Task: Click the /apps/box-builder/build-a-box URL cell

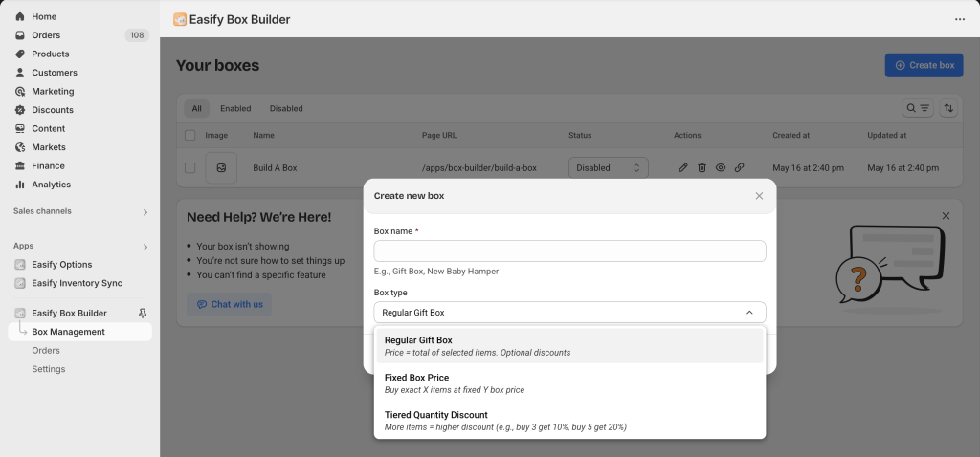Action: 479,168
